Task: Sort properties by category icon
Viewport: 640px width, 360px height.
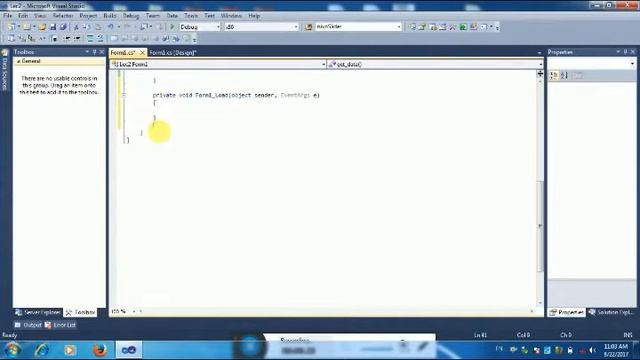Action: click(554, 76)
